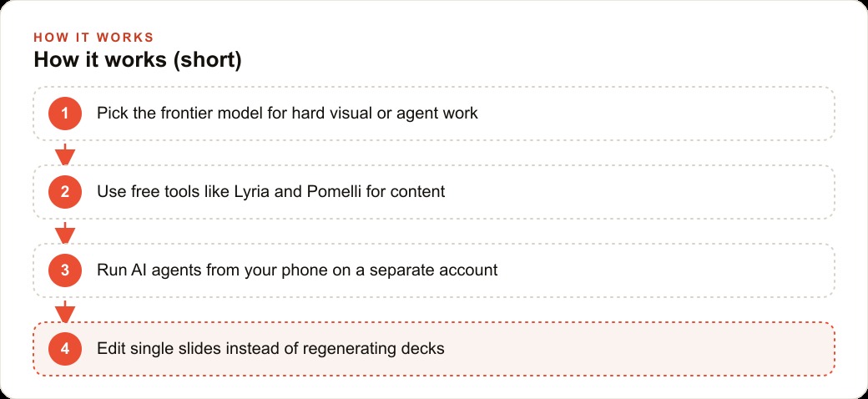Click the arrow between steps 2 and 3

(x=65, y=232)
